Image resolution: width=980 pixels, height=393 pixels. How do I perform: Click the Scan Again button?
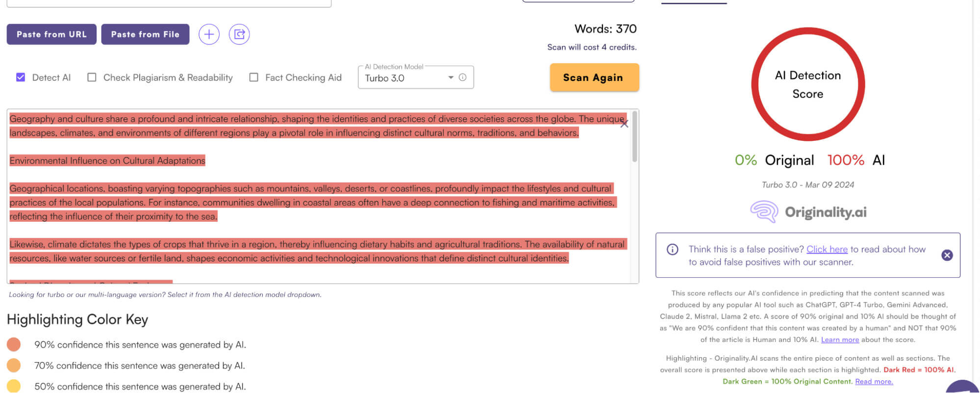click(594, 78)
